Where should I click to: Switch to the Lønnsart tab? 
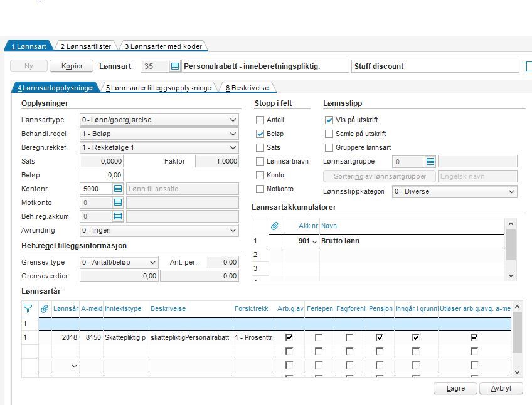tap(28, 46)
